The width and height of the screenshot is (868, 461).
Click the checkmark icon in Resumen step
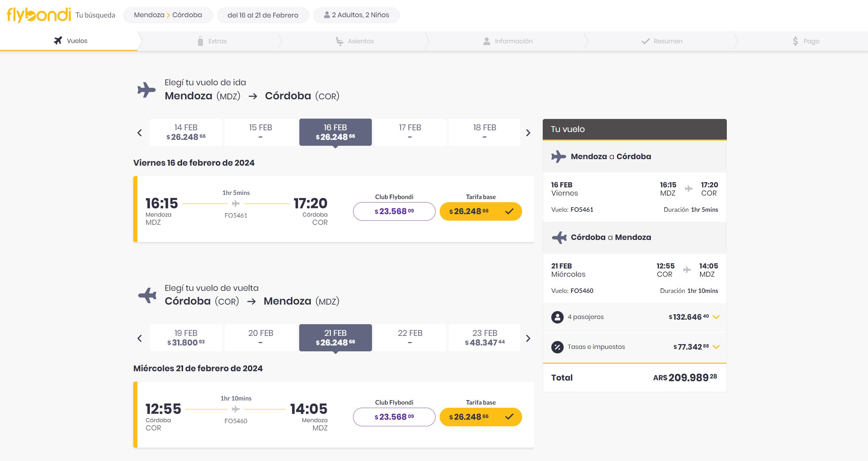pyautogui.click(x=645, y=41)
